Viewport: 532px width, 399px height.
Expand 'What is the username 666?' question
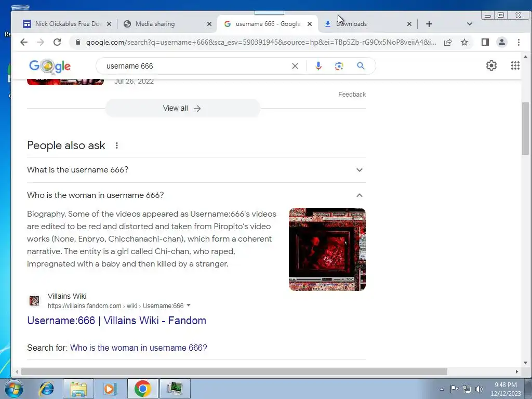[196, 170]
